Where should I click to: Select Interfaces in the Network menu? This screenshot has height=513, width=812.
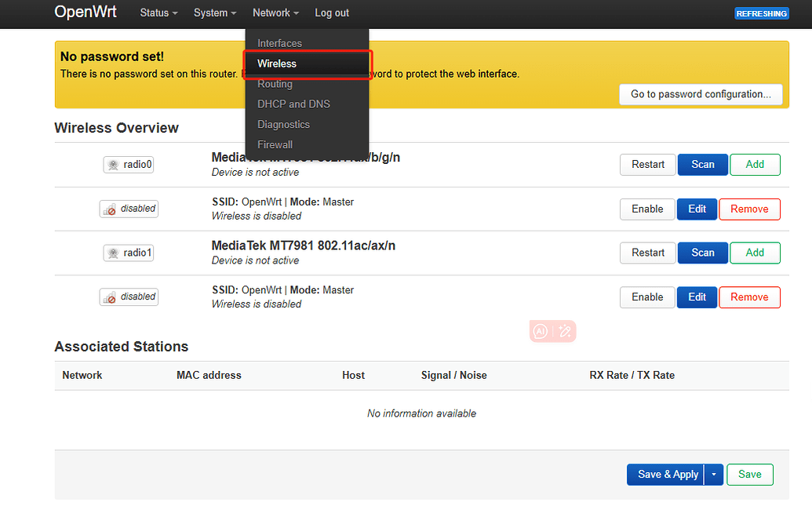[x=279, y=43]
